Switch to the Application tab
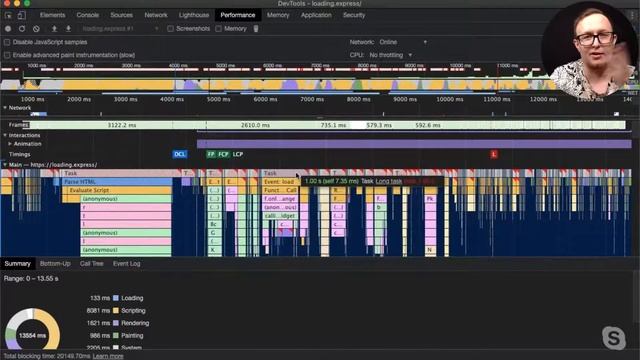Viewport: 640px width, 360px height. point(316,15)
